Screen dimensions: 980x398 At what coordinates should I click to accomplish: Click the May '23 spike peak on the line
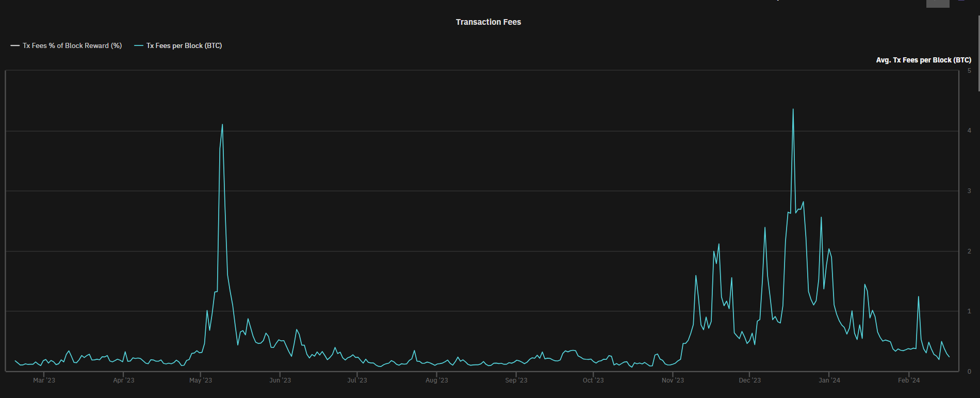click(222, 124)
